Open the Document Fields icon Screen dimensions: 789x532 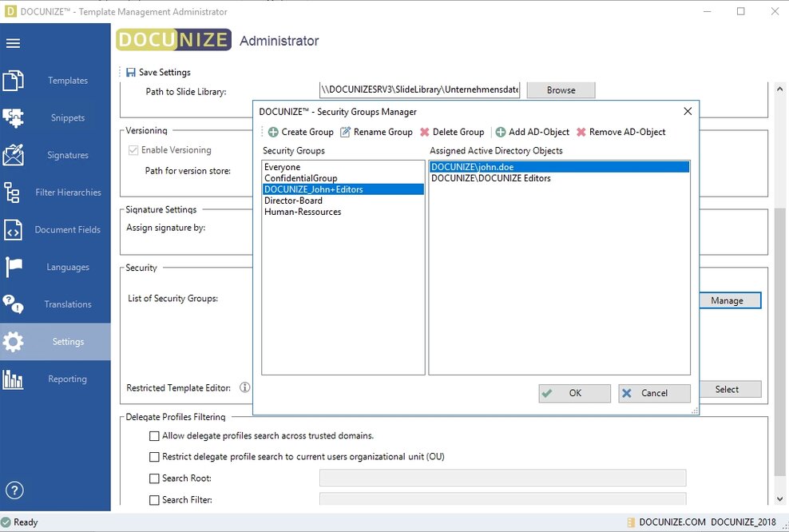point(14,230)
